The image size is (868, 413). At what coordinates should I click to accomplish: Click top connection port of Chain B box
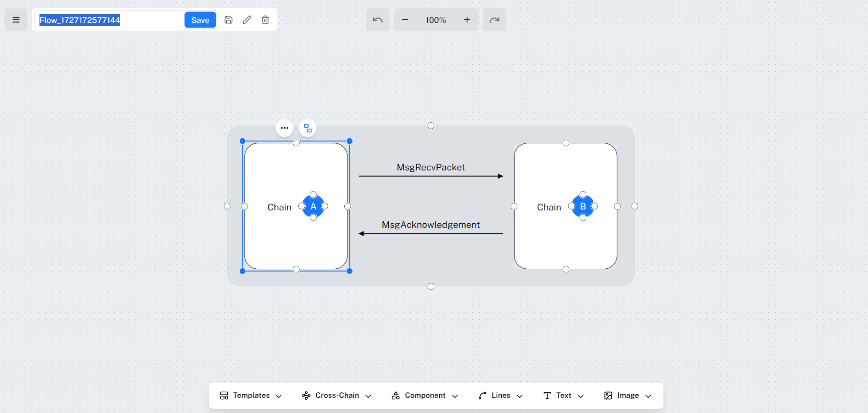tap(566, 143)
